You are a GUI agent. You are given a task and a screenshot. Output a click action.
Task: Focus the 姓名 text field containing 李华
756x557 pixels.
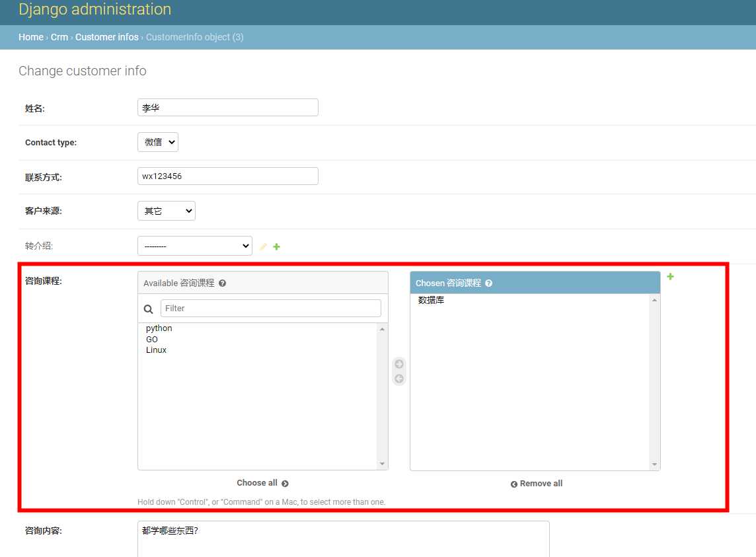coord(227,108)
